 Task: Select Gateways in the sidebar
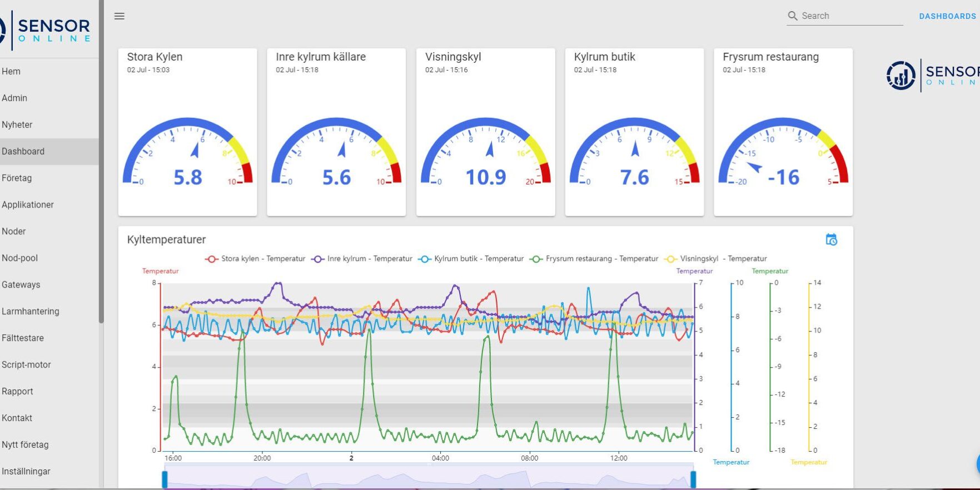[21, 285]
